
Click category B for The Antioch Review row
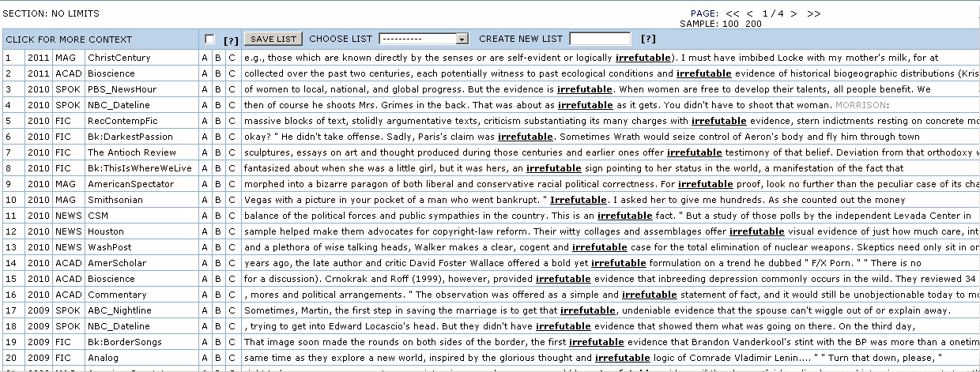(217, 152)
